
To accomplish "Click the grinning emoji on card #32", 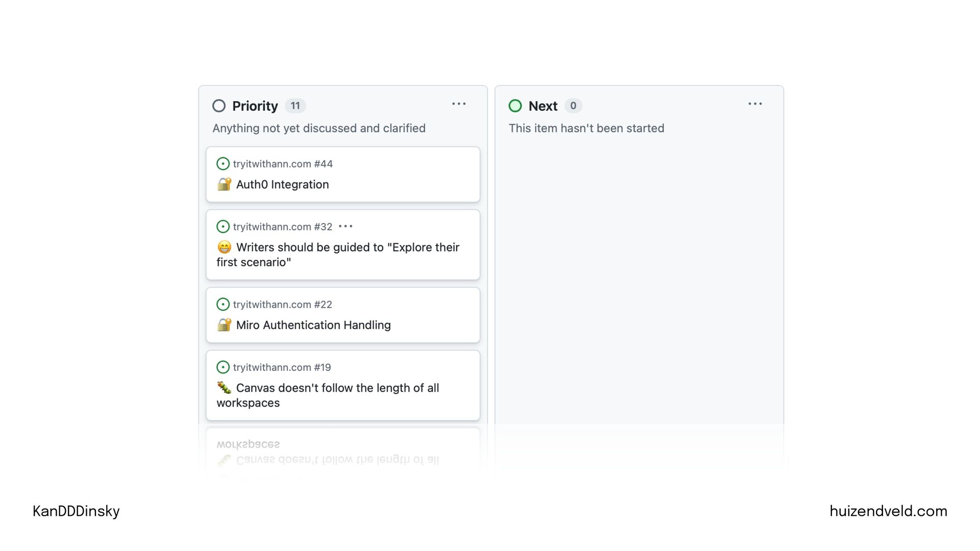I will coord(224,247).
